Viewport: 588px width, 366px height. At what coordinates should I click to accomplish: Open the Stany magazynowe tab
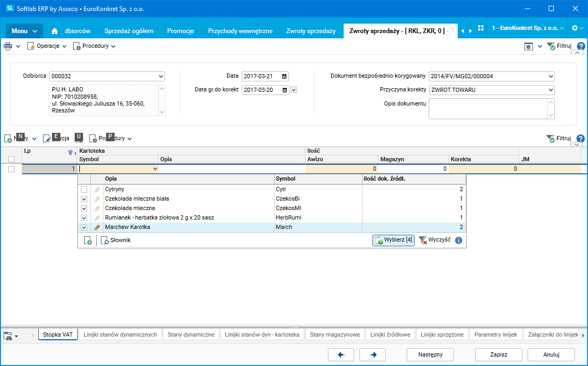(334, 334)
